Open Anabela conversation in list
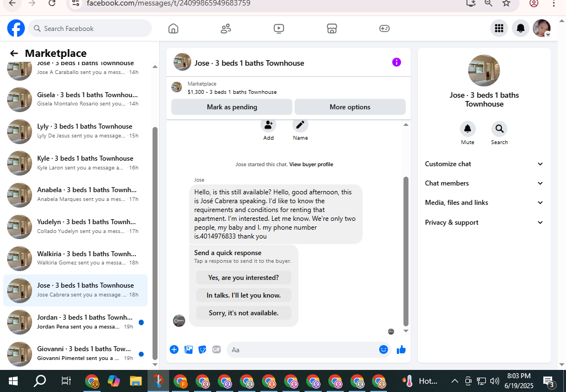This screenshot has width=566, height=392. pyautogui.click(x=75, y=195)
